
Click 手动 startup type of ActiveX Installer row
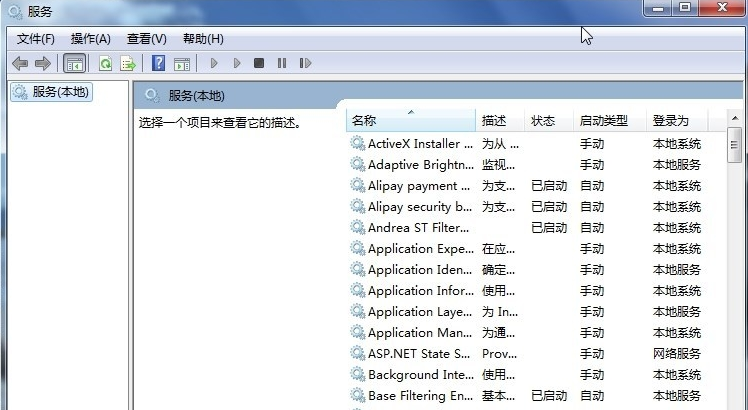(592, 143)
